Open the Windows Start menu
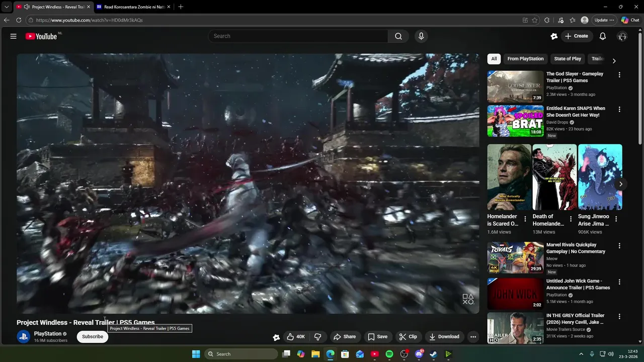Screen dimensions: 644x362 196,354
